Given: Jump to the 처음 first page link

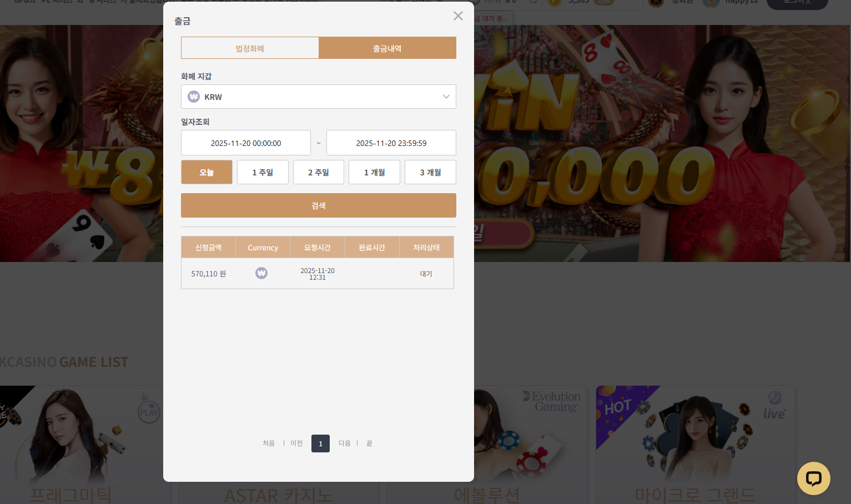Looking at the screenshot, I should point(269,443).
